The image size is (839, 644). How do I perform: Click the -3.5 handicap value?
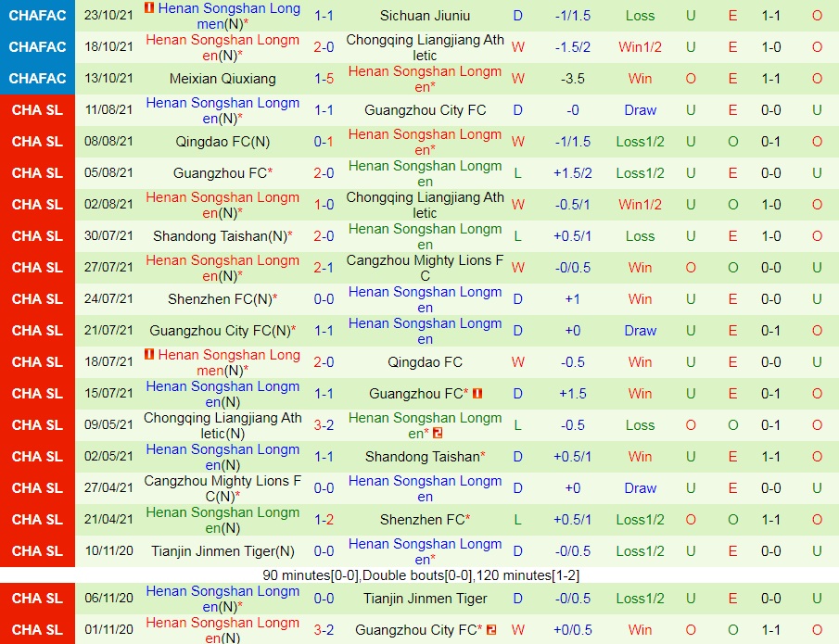point(573,79)
